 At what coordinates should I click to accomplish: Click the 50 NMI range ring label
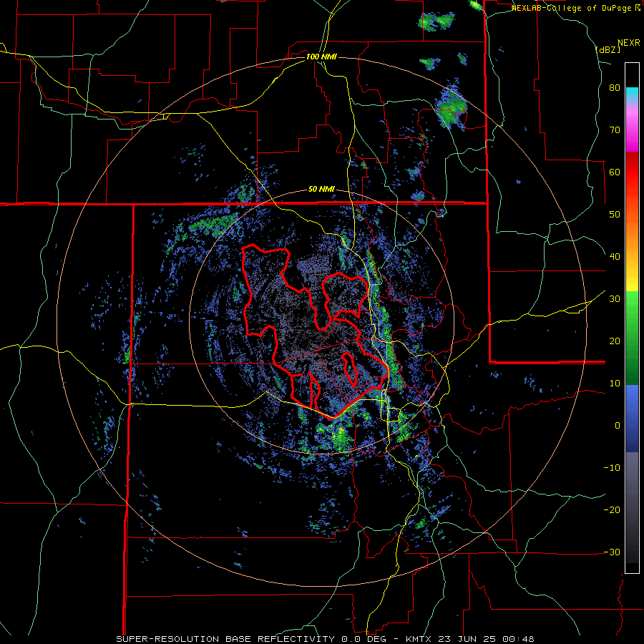321,190
